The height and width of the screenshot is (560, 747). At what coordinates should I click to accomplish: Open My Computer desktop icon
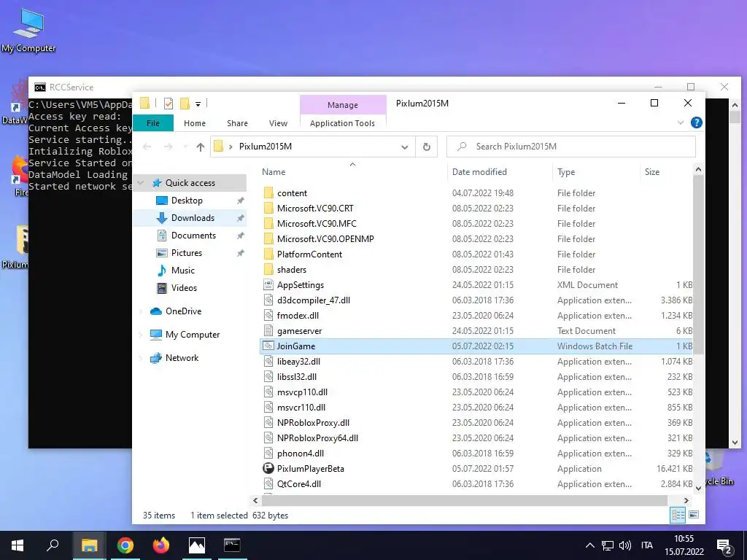pos(28,31)
